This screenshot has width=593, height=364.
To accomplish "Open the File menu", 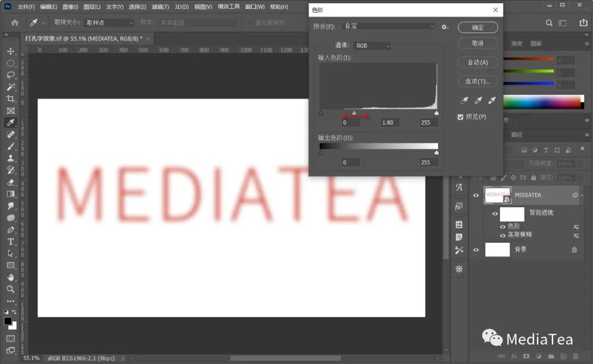I will pyautogui.click(x=26, y=7).
